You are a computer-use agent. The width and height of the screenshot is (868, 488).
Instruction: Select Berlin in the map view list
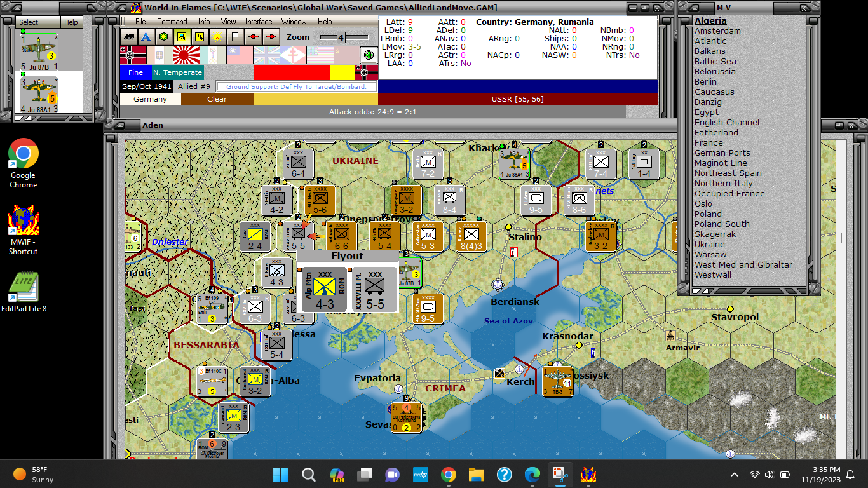point(705,81)
